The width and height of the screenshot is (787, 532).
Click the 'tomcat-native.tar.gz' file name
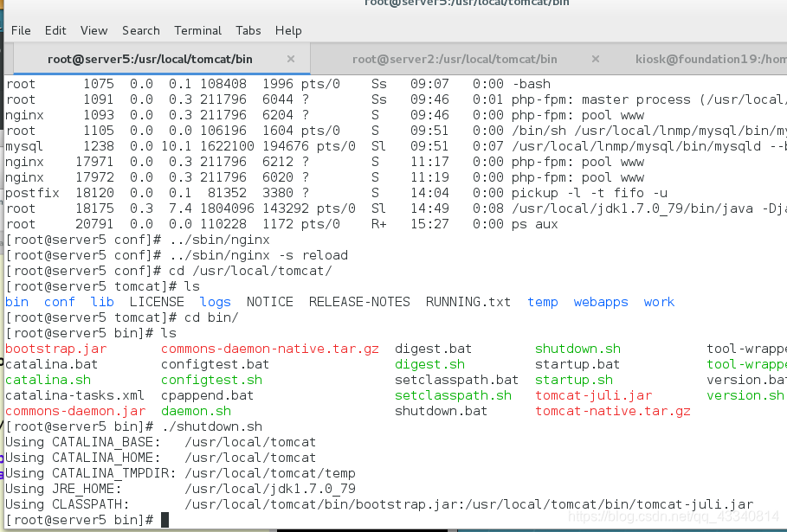tap(613, 411)
